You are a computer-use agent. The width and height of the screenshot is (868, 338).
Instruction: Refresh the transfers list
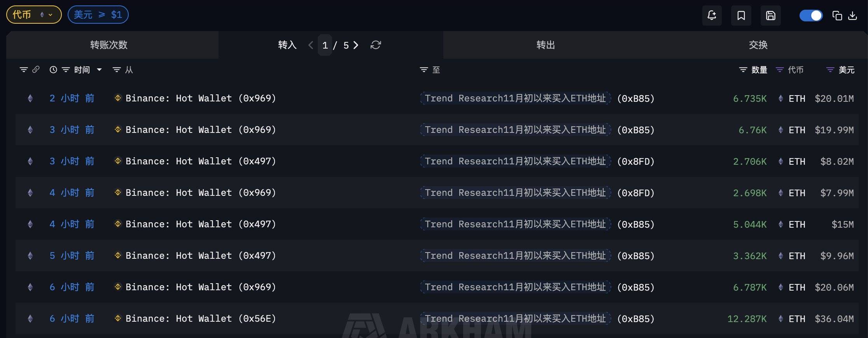click(376, 45)
